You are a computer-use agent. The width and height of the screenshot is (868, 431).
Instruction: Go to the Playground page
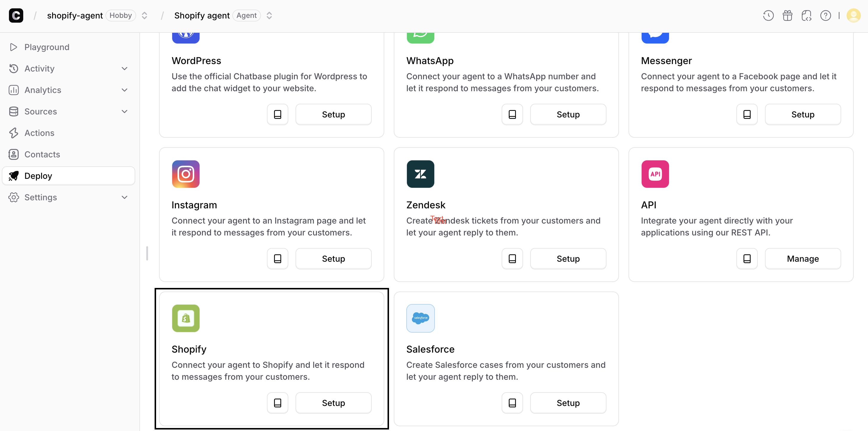tap(46, 47)
